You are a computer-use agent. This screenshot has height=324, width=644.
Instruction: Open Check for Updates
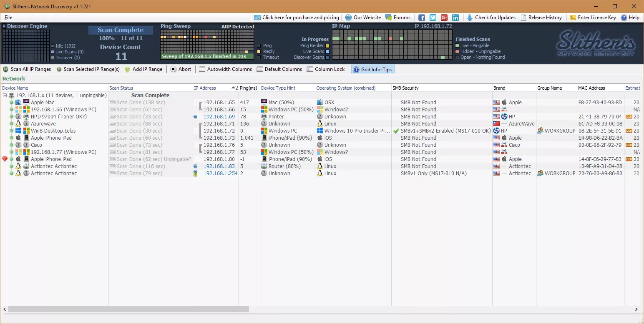pyautogui.click(x=491, y=18)
